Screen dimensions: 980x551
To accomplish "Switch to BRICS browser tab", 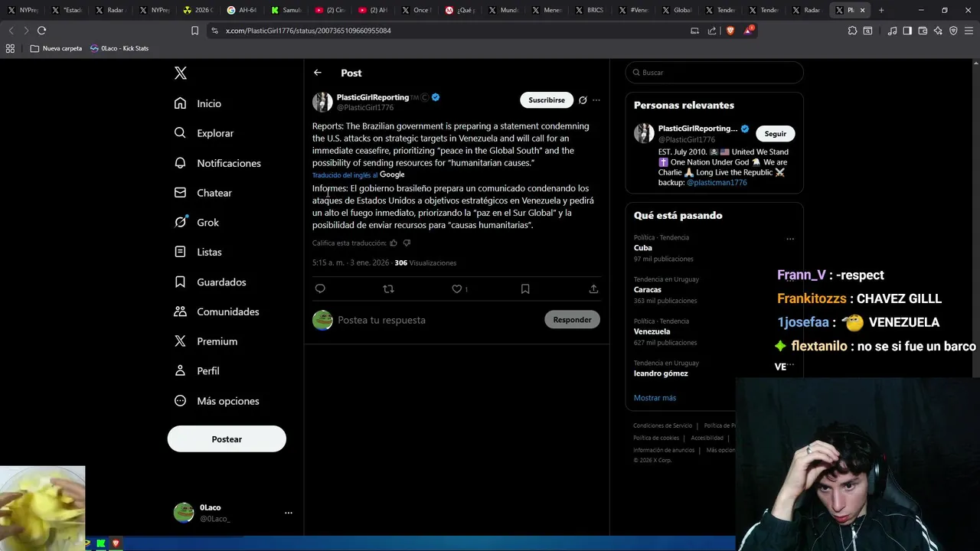I will click(590, 10).
